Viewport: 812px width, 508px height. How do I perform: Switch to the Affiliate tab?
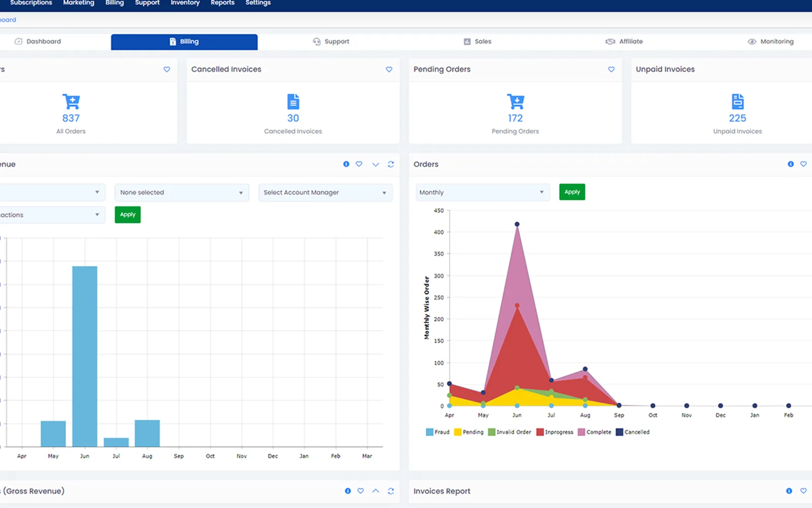[624, 42]
